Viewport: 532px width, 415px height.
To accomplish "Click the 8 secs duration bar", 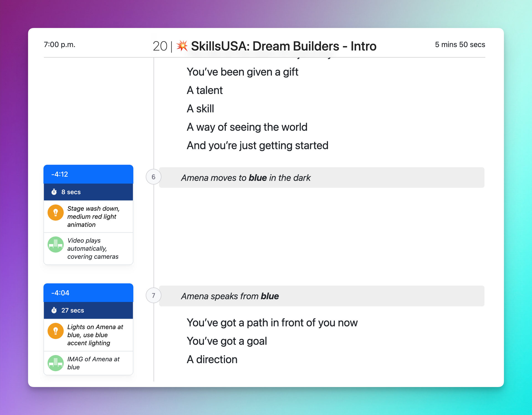I will pos(88,192).
